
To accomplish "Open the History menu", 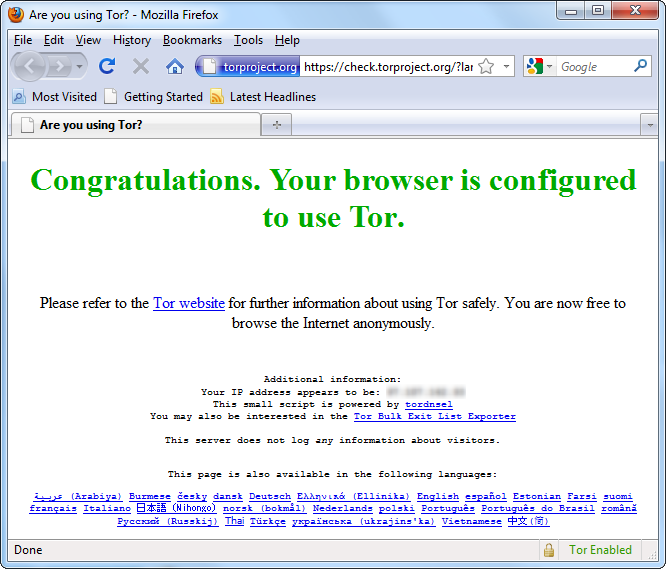I will [x=132, y=40].
